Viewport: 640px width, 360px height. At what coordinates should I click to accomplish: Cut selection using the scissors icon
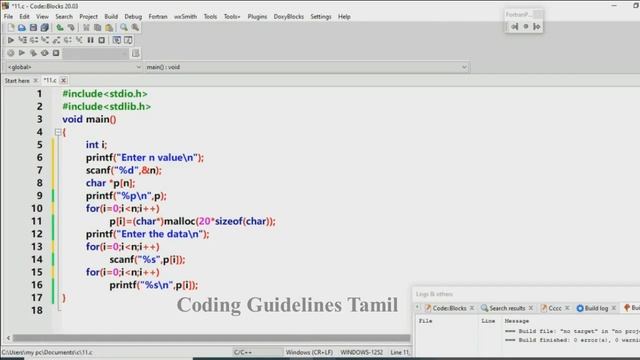tap(86, 27)
